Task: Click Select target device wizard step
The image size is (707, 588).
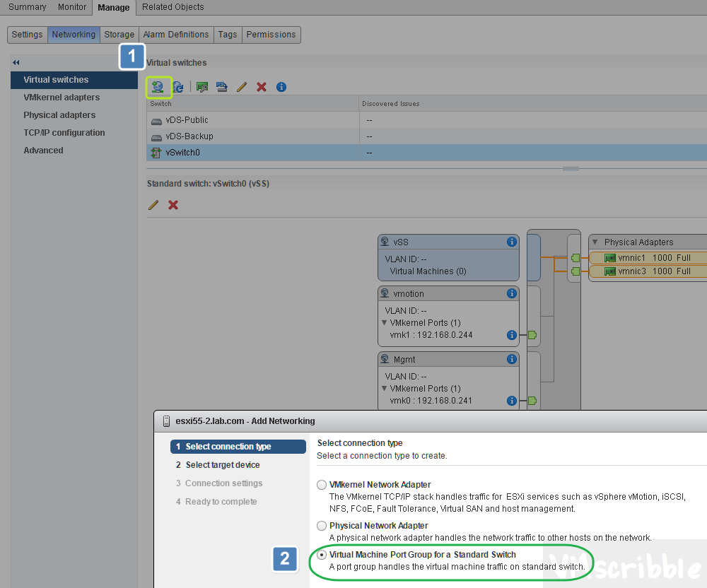Action: tap(222, 465)
